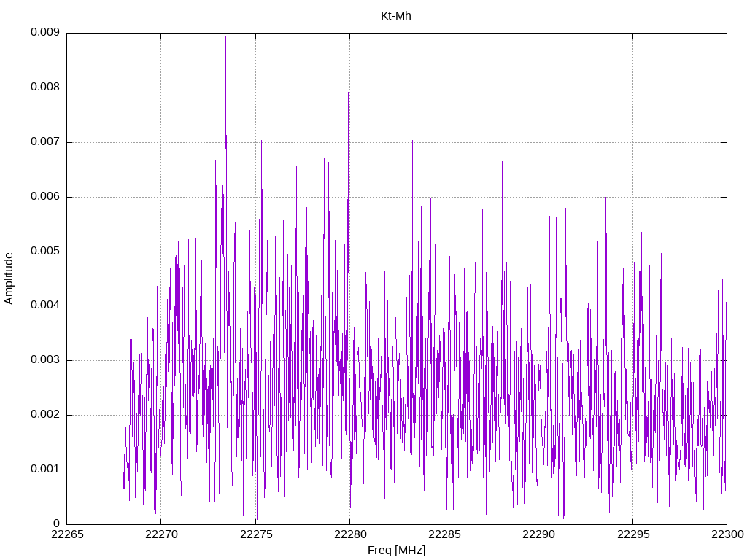This screenshot has width=747, height=560.
Task: Click the y-axis tick 0.007
Action: click(x=45, y=142)
